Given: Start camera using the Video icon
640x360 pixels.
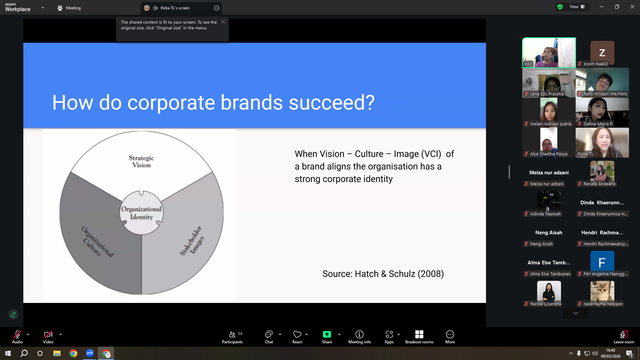Looking at the screenshot, I should [48, 337].
